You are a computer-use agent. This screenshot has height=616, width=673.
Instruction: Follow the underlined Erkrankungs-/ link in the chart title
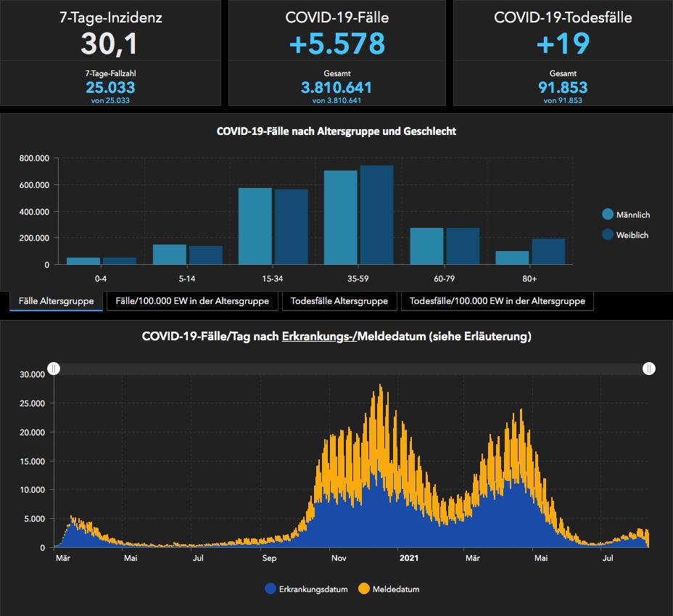tap(320, 337)
